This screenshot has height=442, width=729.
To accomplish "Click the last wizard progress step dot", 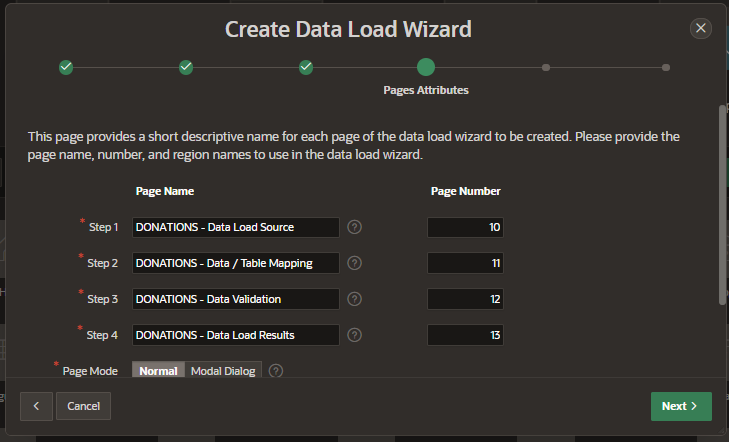I will 666,67.
